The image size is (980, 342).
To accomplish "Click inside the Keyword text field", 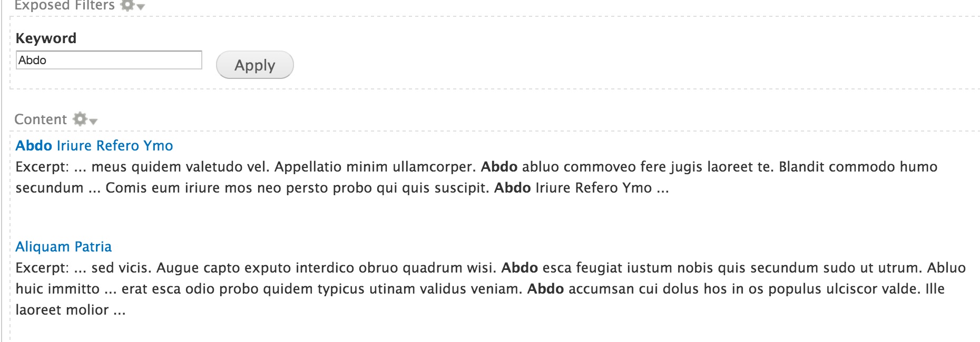I will [x=108, y=61].
